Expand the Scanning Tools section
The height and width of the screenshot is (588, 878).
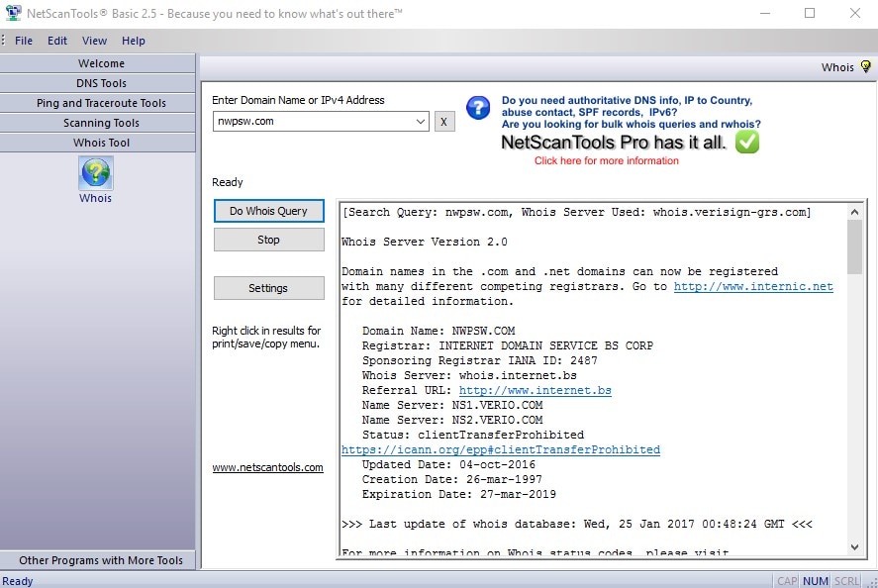click(x=98, y=123)
